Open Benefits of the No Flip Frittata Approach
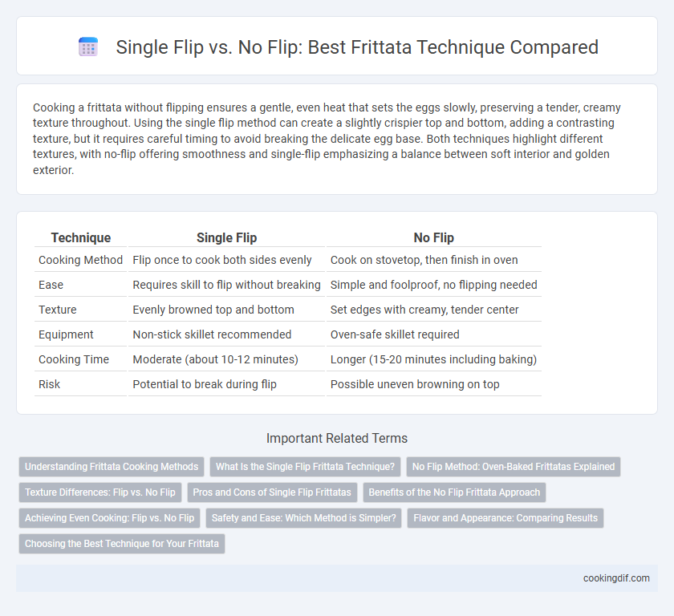The image size is (674, 616). (454, 492)
